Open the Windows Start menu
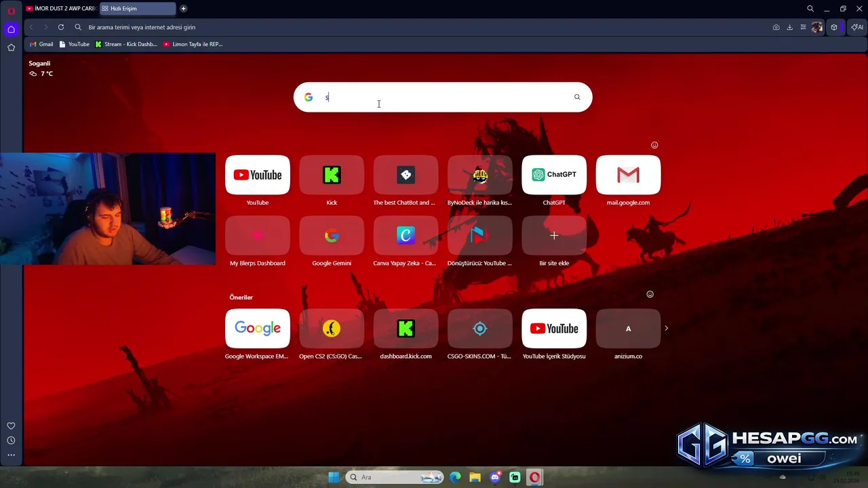 pos(334,477)
